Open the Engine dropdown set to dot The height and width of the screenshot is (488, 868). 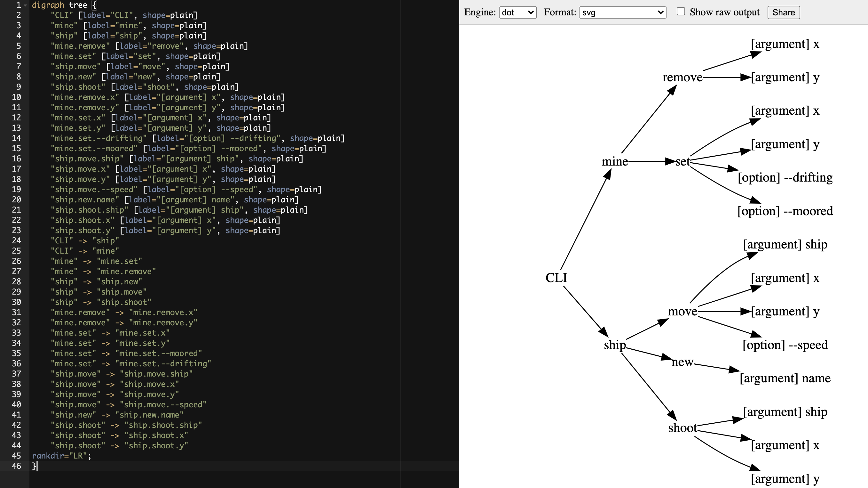(x=517, y=12)
